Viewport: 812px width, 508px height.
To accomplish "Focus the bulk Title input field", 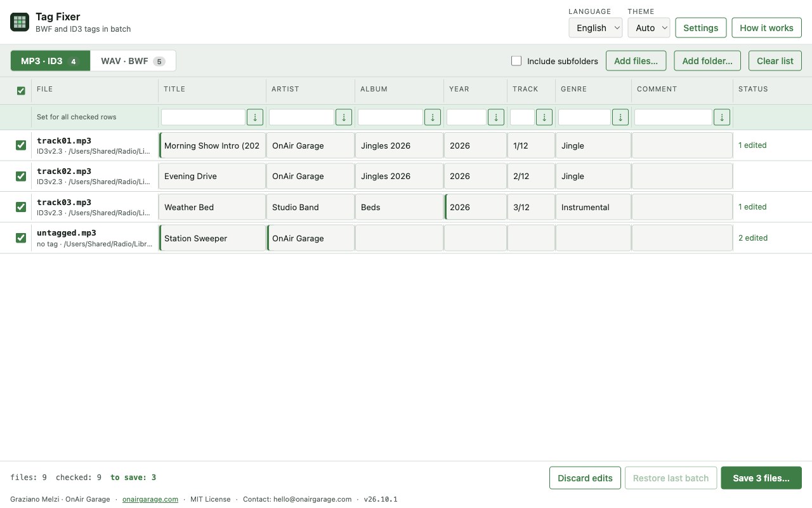I will tap(203, 117).
